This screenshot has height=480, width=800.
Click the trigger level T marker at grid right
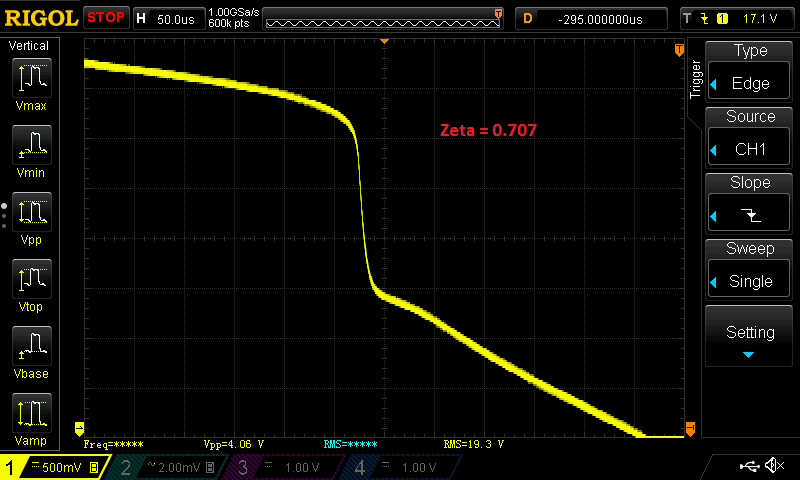click(679, 49)
